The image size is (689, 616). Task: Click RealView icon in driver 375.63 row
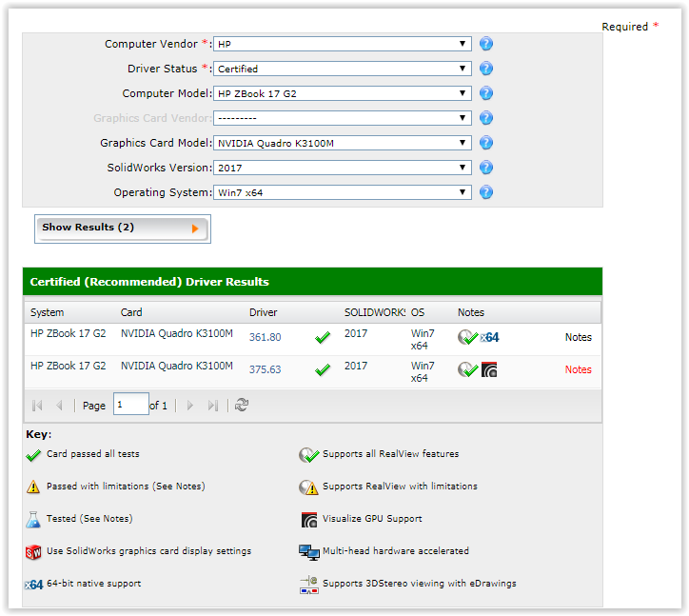tap(467, 369)
